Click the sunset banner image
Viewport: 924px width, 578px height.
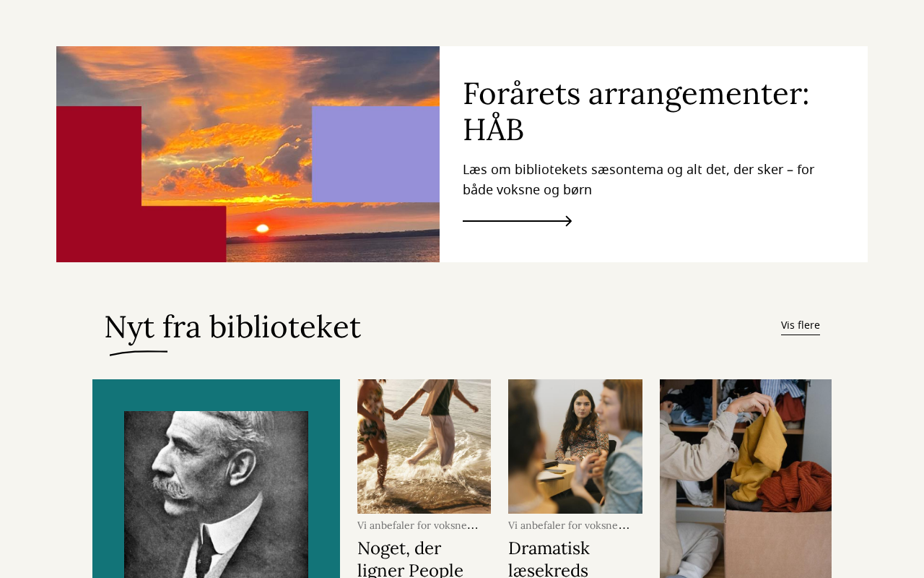pyautogui.click(x=248, y=154)
